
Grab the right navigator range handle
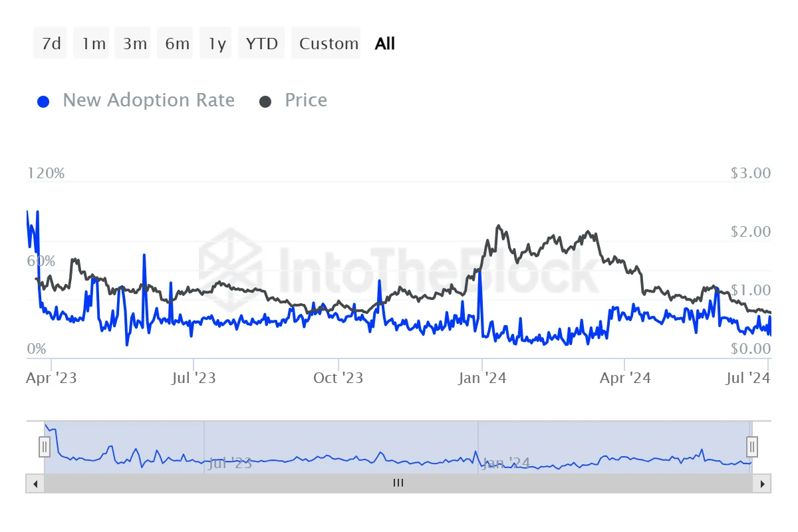tap(751, 446)
